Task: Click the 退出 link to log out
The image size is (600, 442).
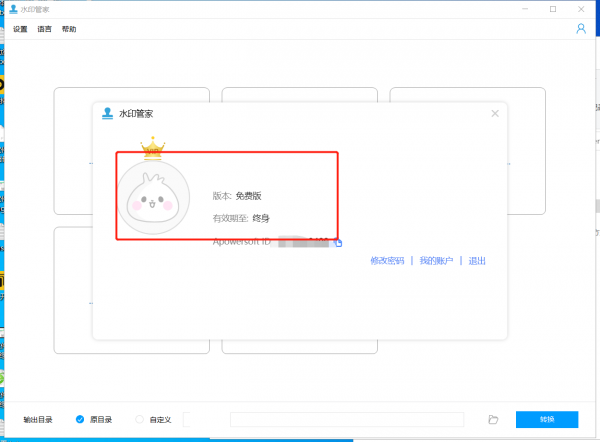Action: tap(477, 261)
